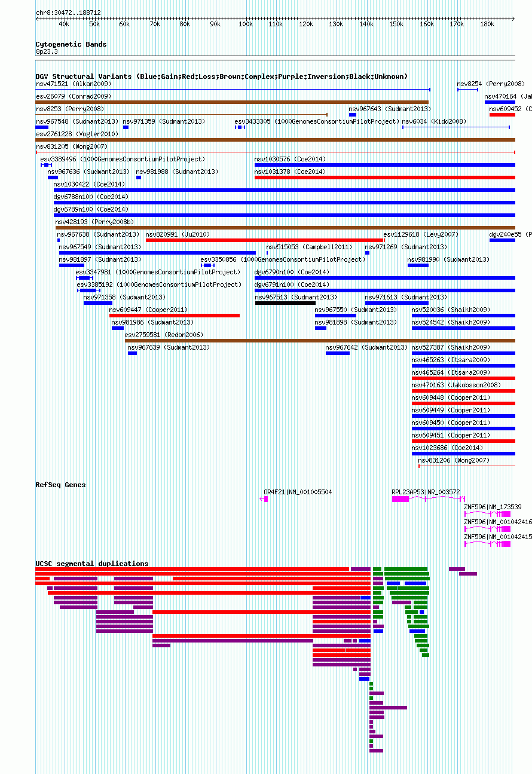The height and width of the screenshot is (774, 532).
Task: Click nsv609447 (Cooper2011) label
Action: (149, 310)
